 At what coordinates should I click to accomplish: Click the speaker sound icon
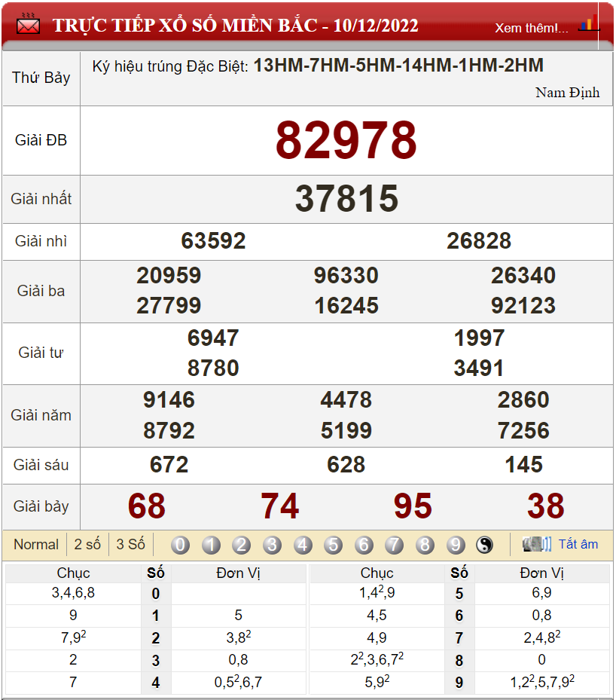coord(537,544)
